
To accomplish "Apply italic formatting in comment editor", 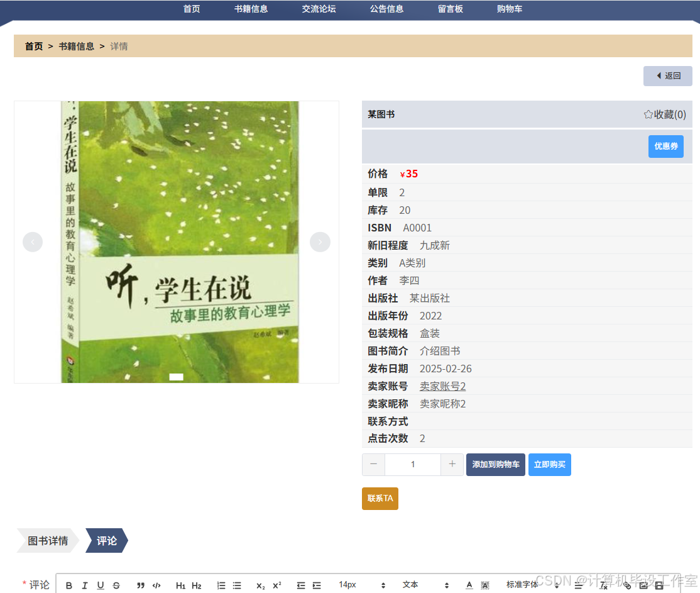I will click(x=85, y=585).
